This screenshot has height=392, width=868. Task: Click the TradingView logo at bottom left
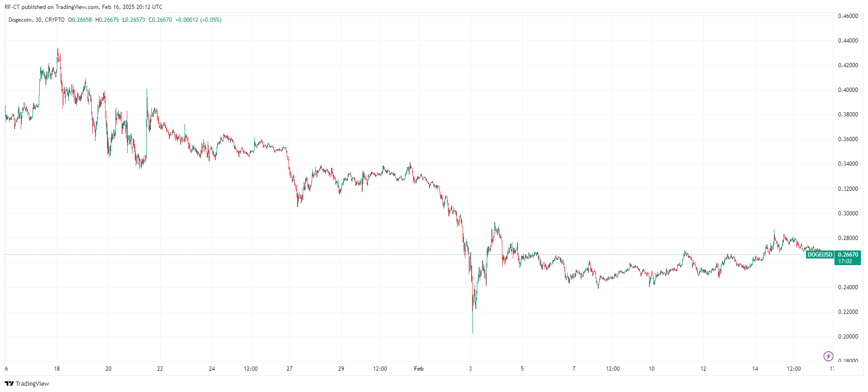point(27,383)
